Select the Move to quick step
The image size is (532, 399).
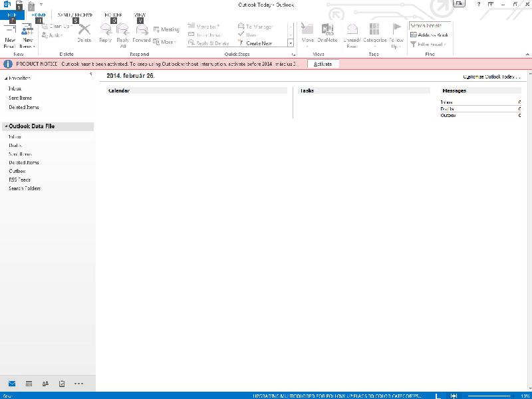point(203,26)
